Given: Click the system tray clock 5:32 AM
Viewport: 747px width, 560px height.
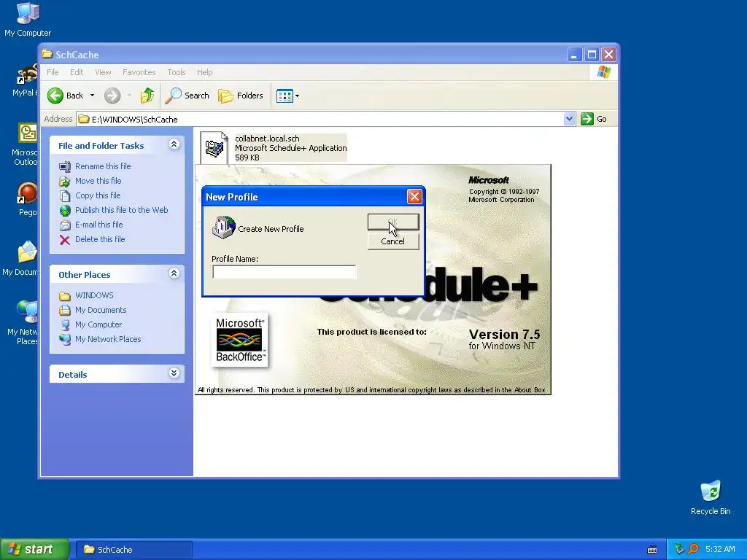Looking at the screenshot, I should coord(720,550).
